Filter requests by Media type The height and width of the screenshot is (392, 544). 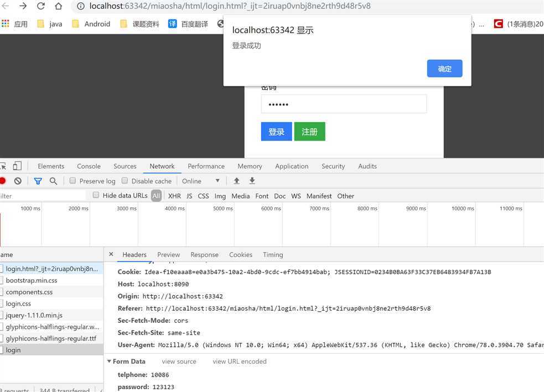[240, 196]
